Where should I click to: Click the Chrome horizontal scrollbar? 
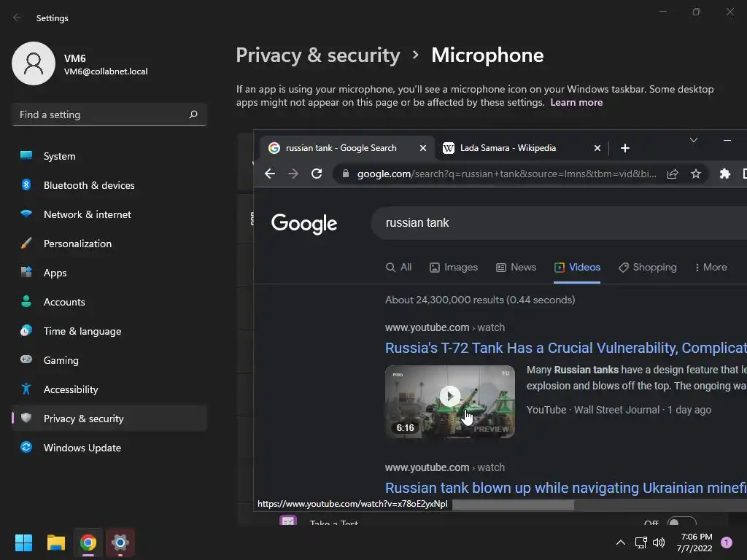click(513, 505)
